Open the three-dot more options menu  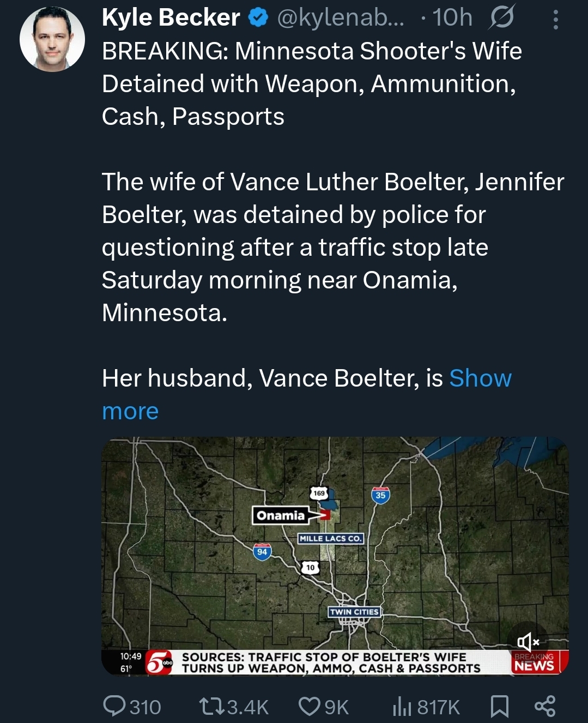(x=555, y=20)
